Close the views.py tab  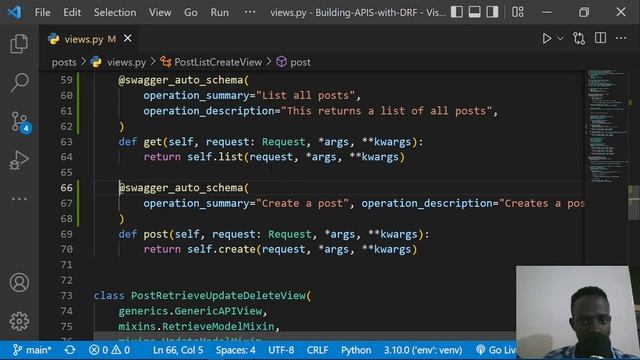coord(128,38)
